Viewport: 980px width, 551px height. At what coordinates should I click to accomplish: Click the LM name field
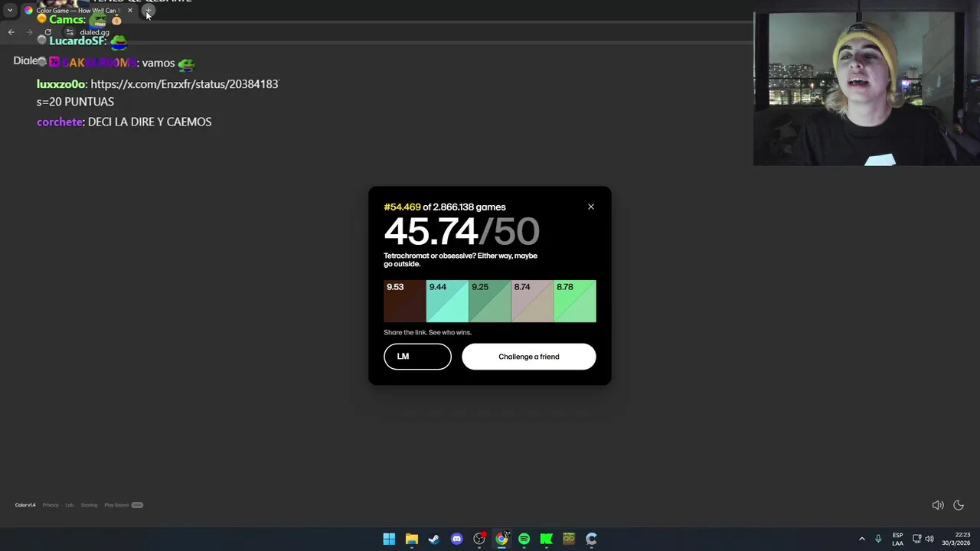click(x=417, y=357)
